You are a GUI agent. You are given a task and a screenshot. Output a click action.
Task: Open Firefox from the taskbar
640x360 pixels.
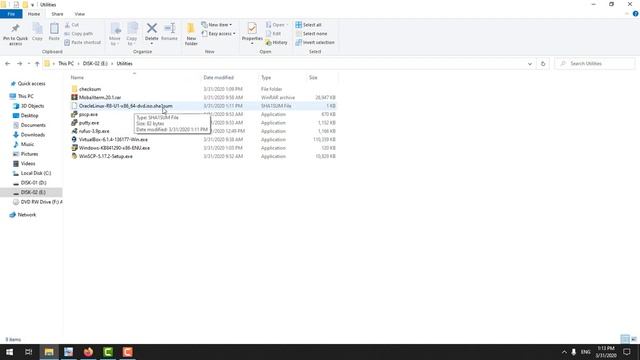coord(88,352)
